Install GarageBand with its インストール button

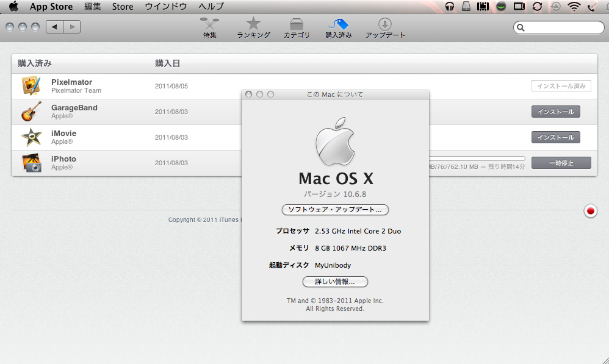coord(555,112)
